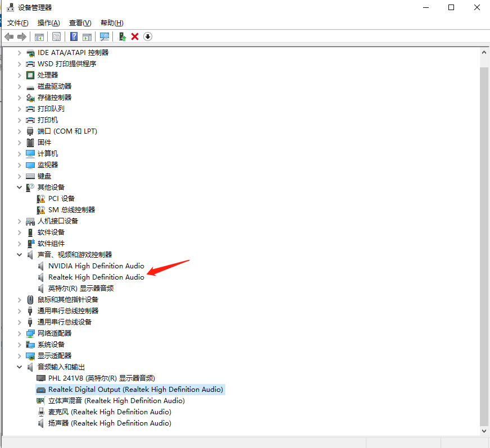Click the storage controller icon for 存储控制器
The image size is (490, 448).
(30, 98)
